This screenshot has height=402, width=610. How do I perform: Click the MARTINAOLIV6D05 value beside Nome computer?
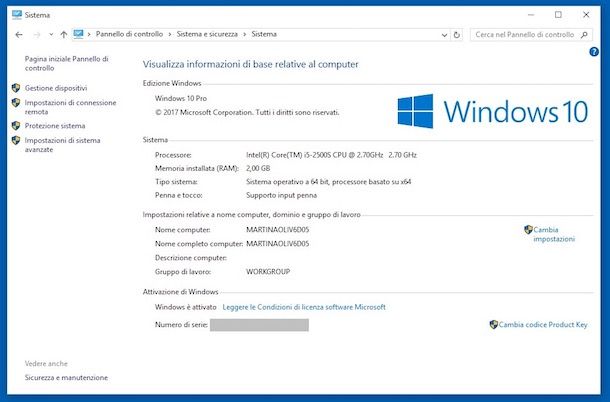tap(277, 230)
